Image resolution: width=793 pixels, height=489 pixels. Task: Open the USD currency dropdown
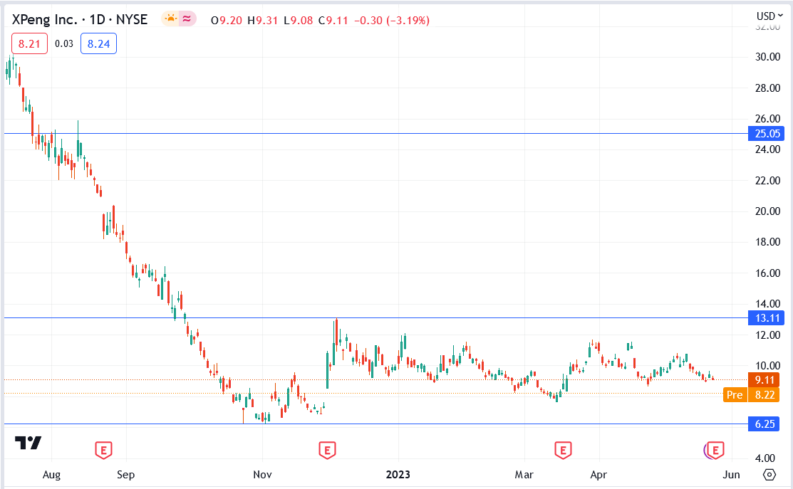(770, 16)
